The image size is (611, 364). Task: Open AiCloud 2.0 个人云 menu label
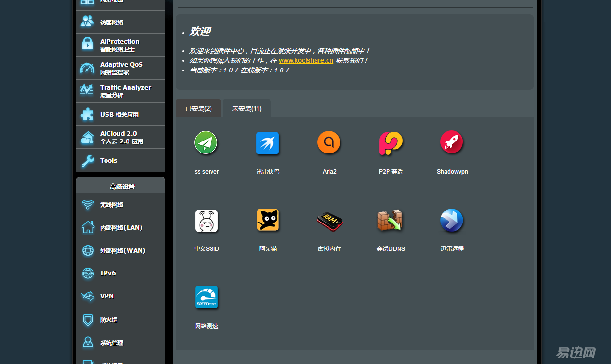point(122,137)
